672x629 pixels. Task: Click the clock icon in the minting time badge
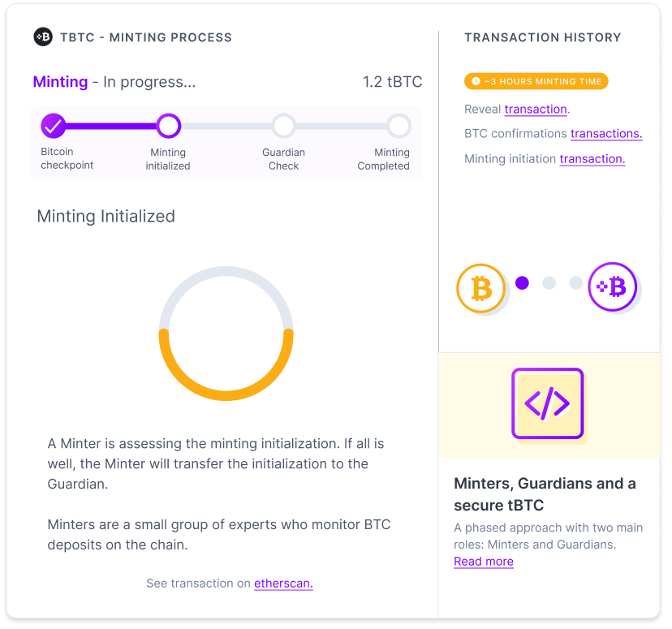click(x=477, y=81)
